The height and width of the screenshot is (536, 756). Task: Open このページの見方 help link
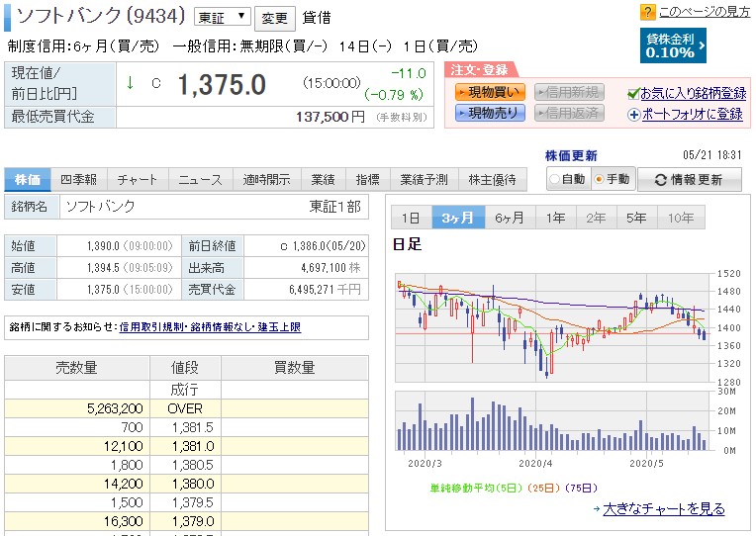(705, 12)
